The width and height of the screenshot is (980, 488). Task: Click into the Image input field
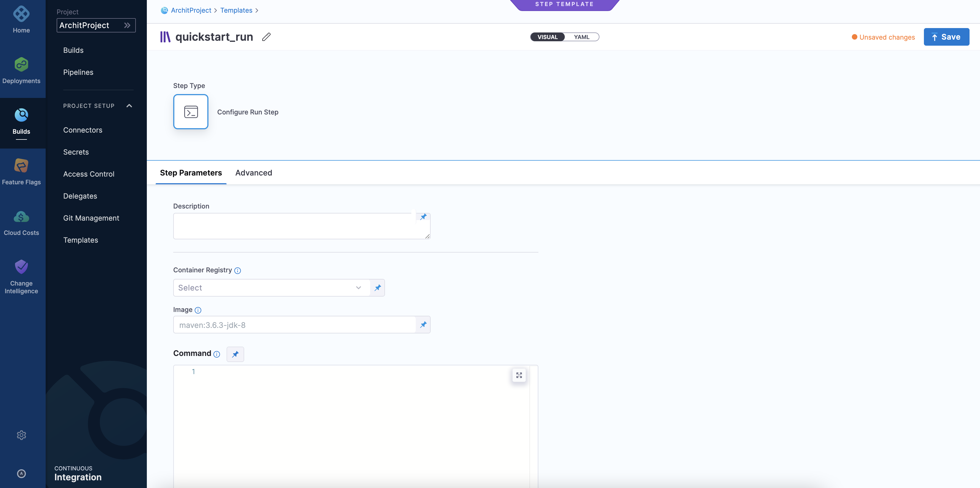point(294,325)
